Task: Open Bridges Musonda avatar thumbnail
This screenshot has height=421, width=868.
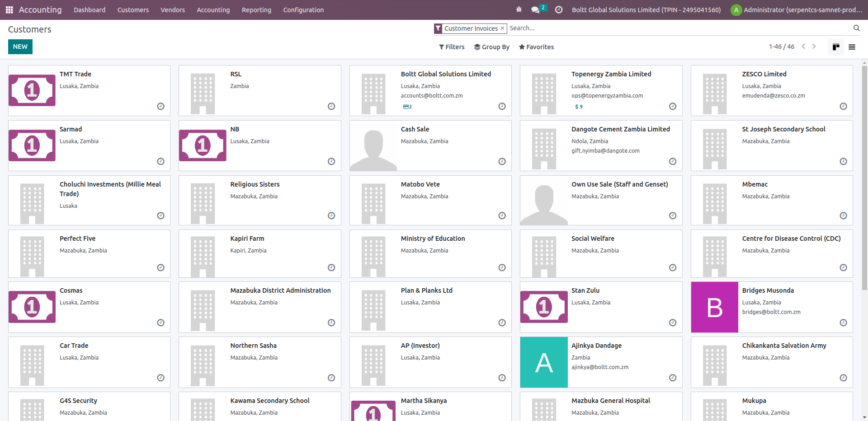Action: 715,307
